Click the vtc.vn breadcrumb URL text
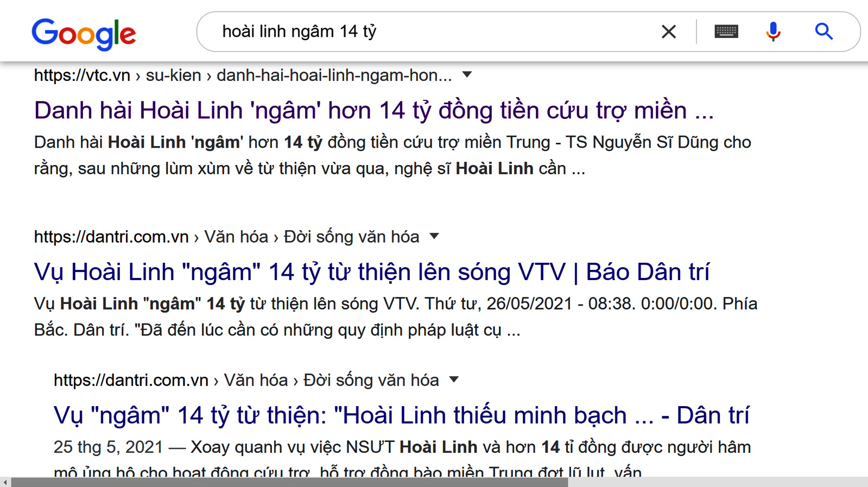The width and height of the screenshot is (868, 487). pos(243,75)
